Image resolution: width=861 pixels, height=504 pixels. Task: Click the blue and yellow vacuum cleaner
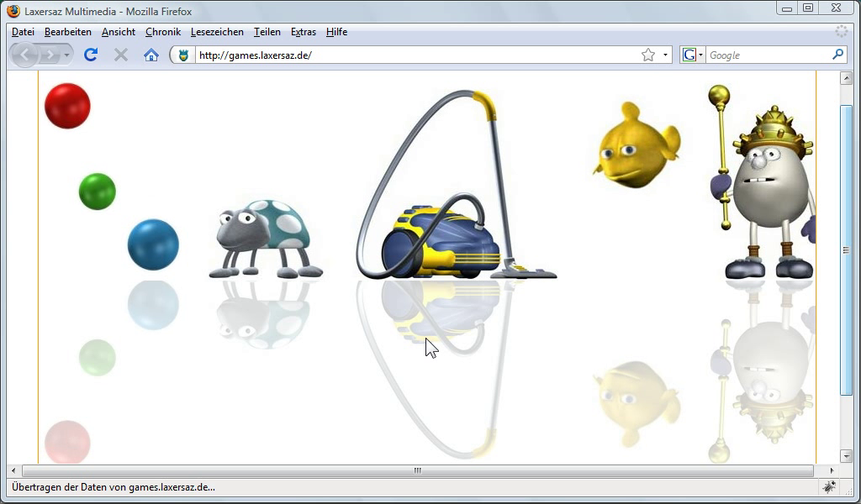[x=456, y=185]
